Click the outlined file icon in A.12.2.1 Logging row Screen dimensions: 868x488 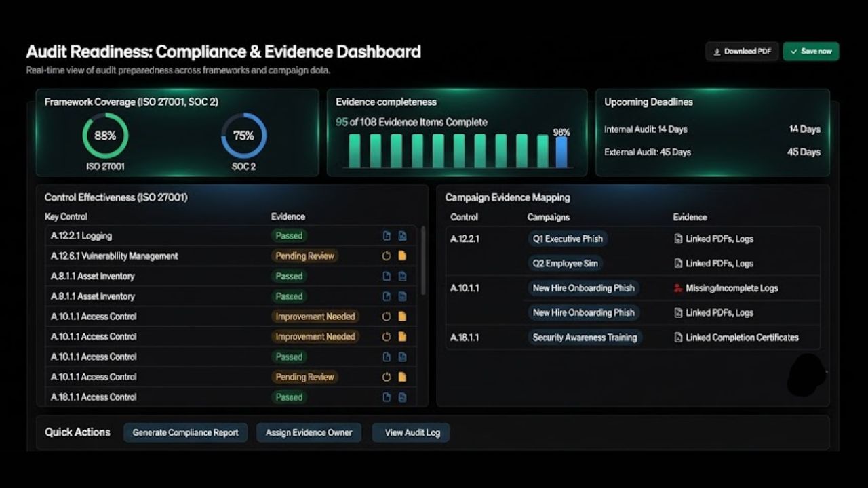click(387, 236)
